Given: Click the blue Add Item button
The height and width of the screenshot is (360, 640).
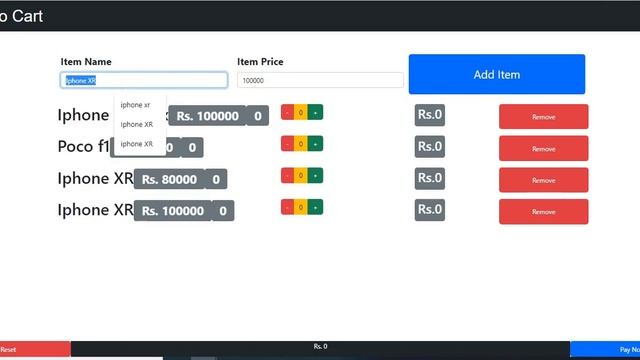Looking at the screenshot, I should [497, 74].
